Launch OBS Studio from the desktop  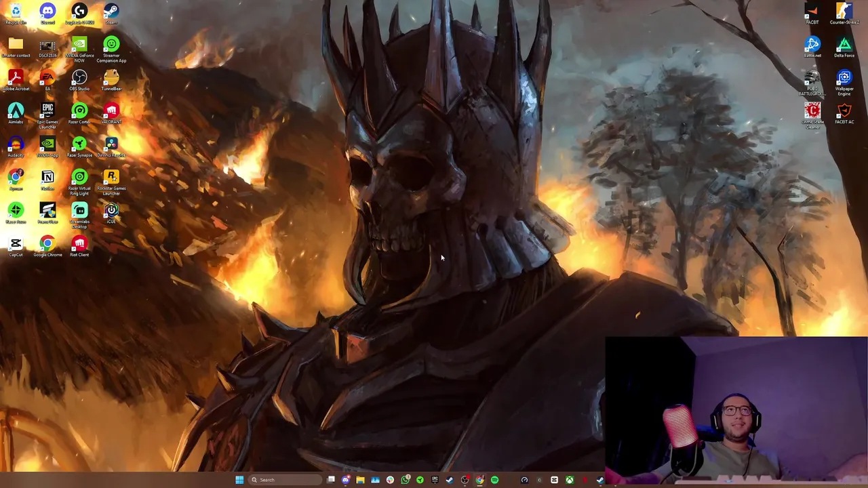79,81
